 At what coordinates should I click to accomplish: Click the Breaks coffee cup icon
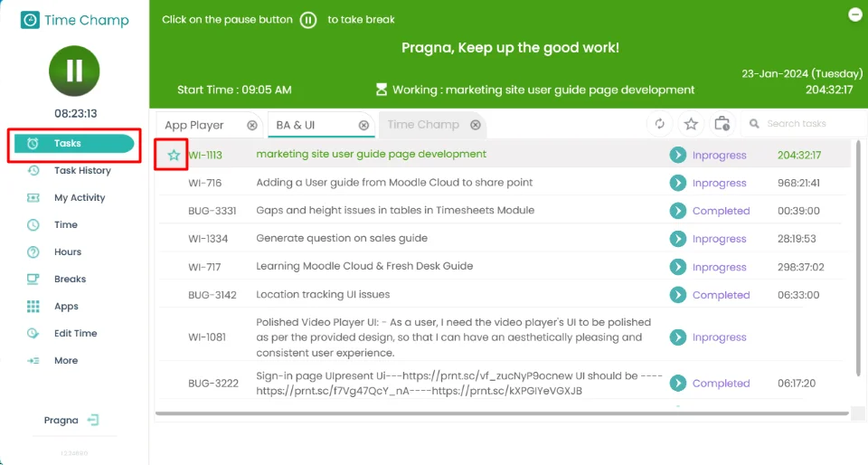tap(33, 279)
